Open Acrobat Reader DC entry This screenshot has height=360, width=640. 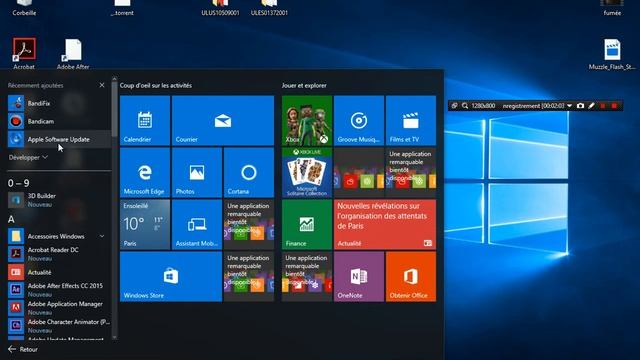pyautogui.click(x=59, y=254)
